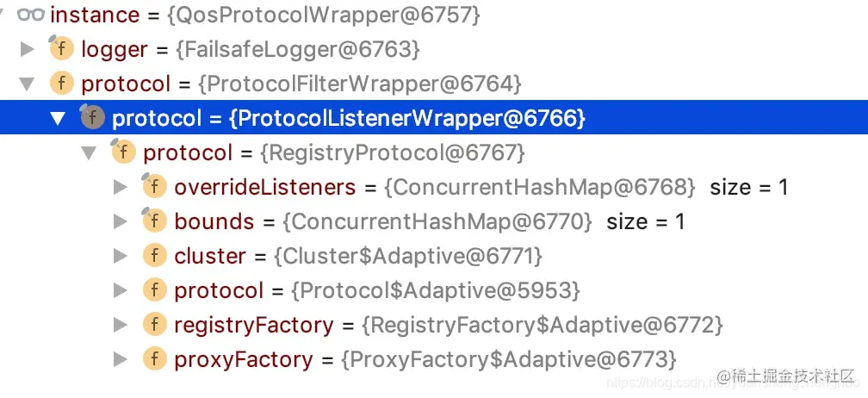Click the field icon next to logger
Image resolution: width=868 pixels, height=398 pixels.
(x=61, y=49)
